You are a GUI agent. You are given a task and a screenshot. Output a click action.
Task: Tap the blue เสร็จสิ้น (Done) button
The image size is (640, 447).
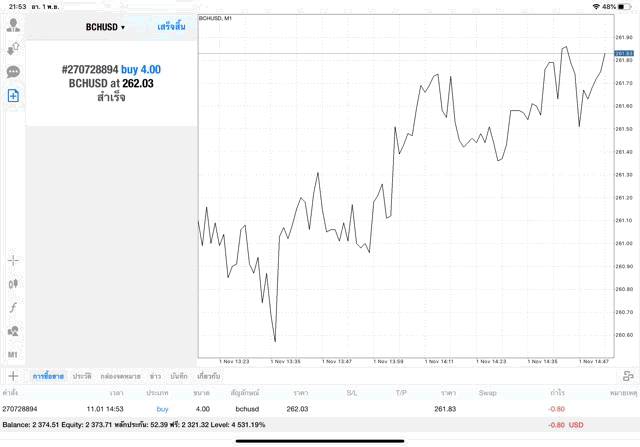pyautogui.click(x=171, y=27)
